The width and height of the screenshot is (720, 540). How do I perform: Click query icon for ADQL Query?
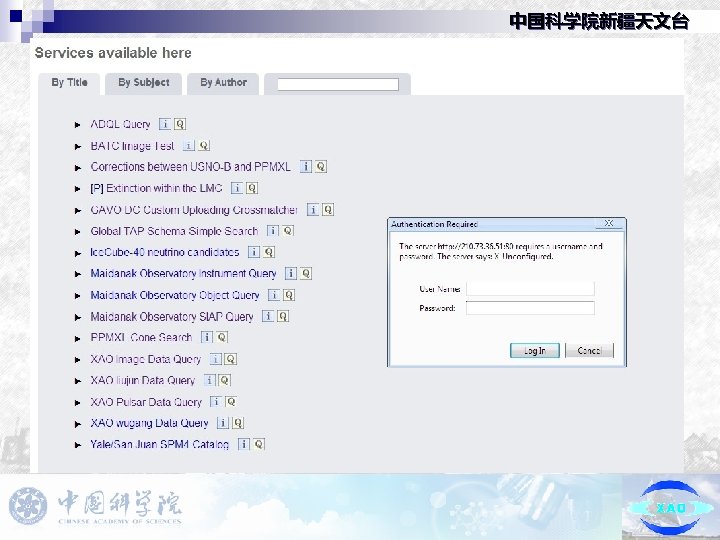(x=180, y=124)
